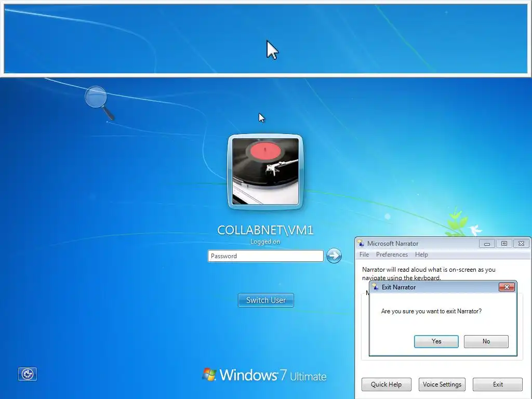
Task: Close the Microsoft Narrator window
Action: (522, 244)
